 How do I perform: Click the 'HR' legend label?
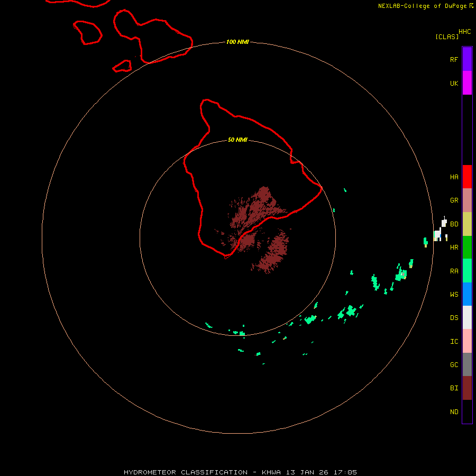tap(454, 248)
